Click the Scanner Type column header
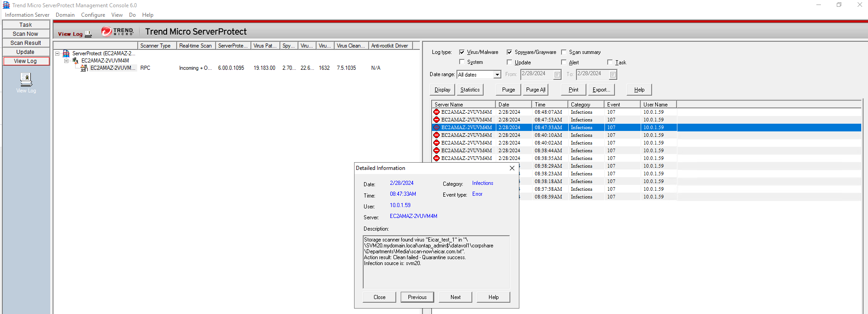The image size is (868, 314). [157, 46]
